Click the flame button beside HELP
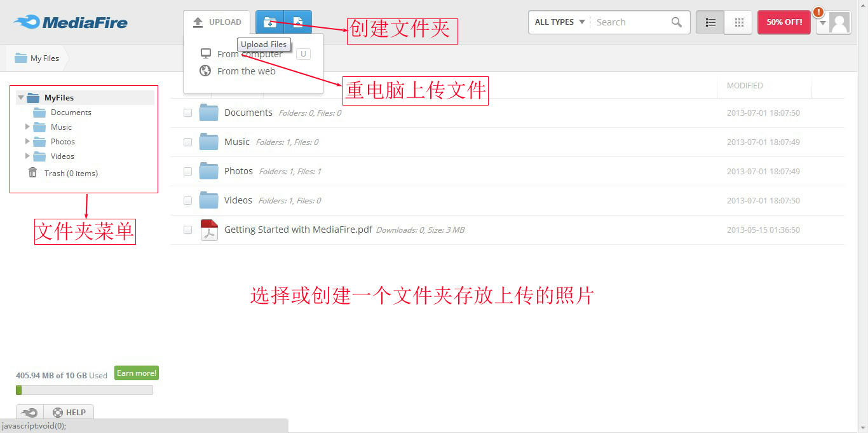This screenshot has width=868, height=433. [30, 412]
